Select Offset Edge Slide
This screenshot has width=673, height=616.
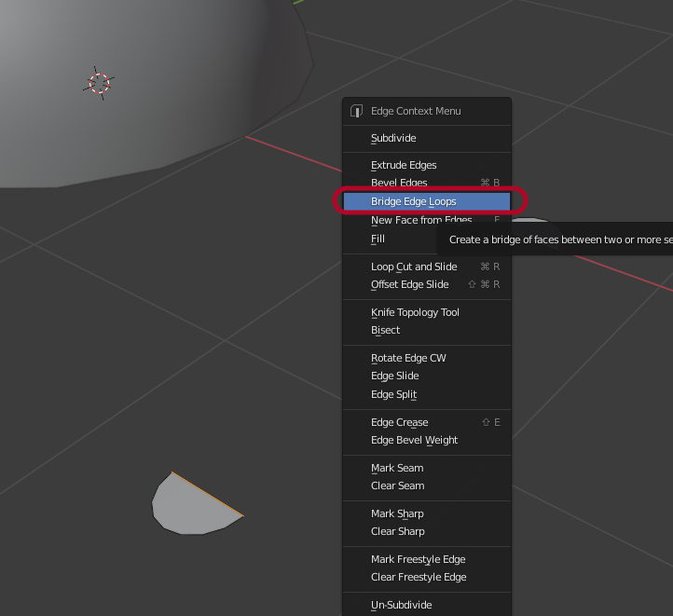[427, 284]
